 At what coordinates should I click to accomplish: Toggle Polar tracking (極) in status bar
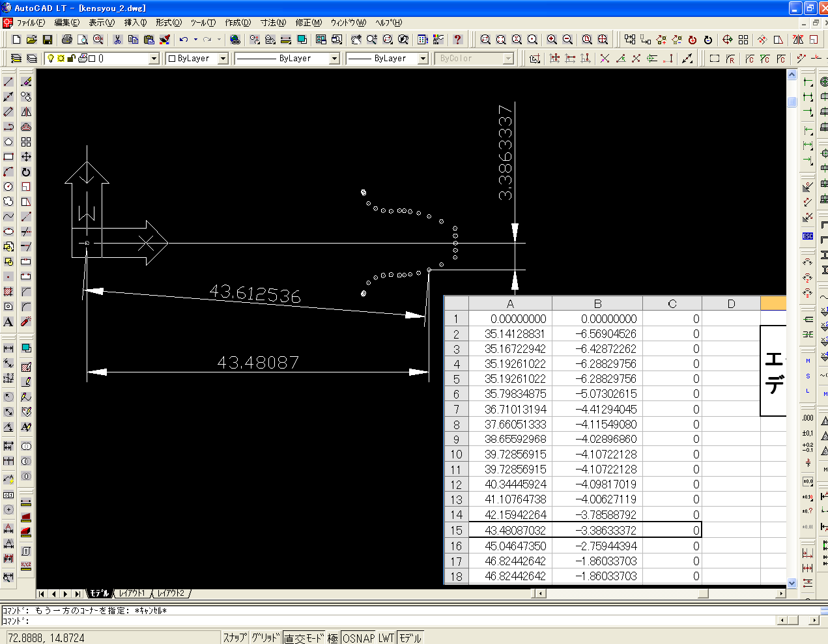(x=333, y=638)
